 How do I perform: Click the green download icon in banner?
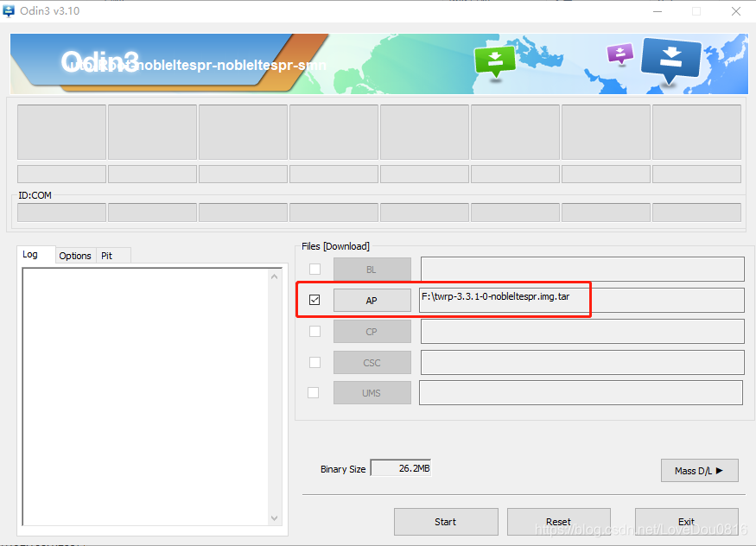[495, 61]
